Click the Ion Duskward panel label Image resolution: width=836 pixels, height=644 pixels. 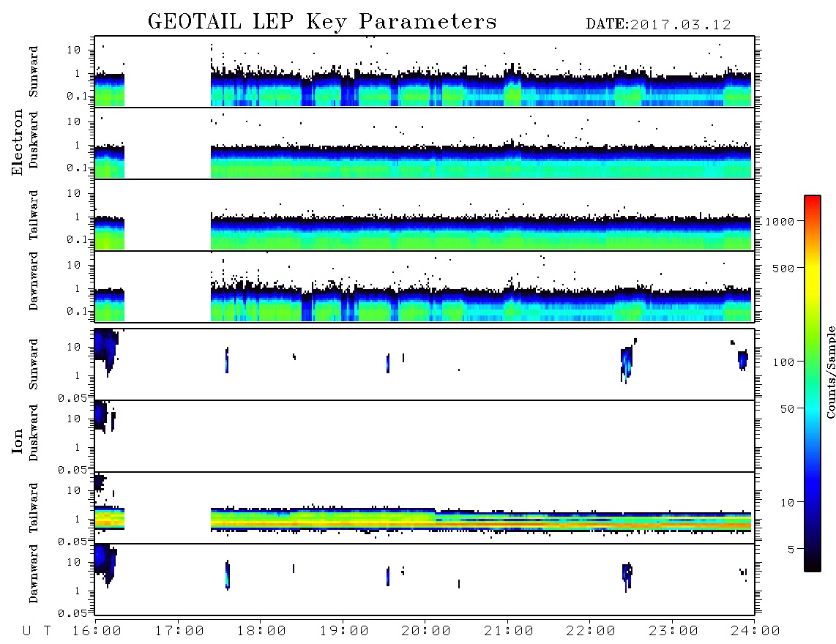34,433
